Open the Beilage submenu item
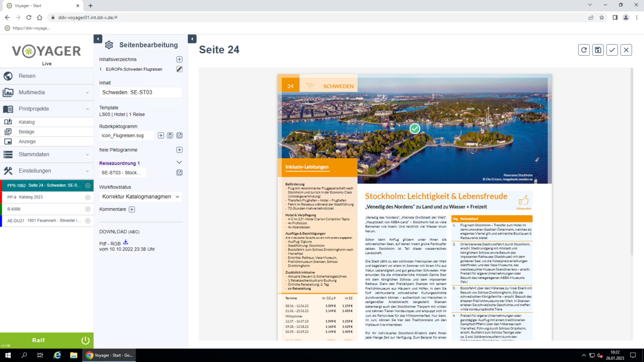Viewport: 644px width, 362px height. (47, 131)
